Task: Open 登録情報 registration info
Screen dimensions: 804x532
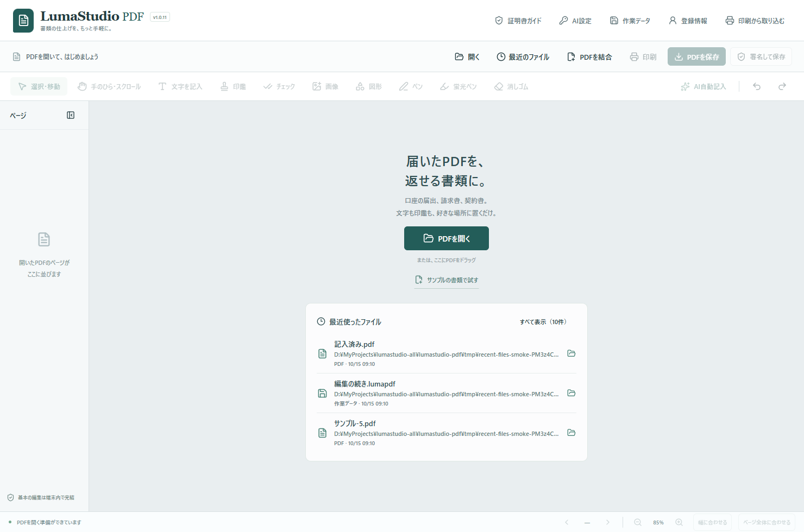Action: [688, 21]
